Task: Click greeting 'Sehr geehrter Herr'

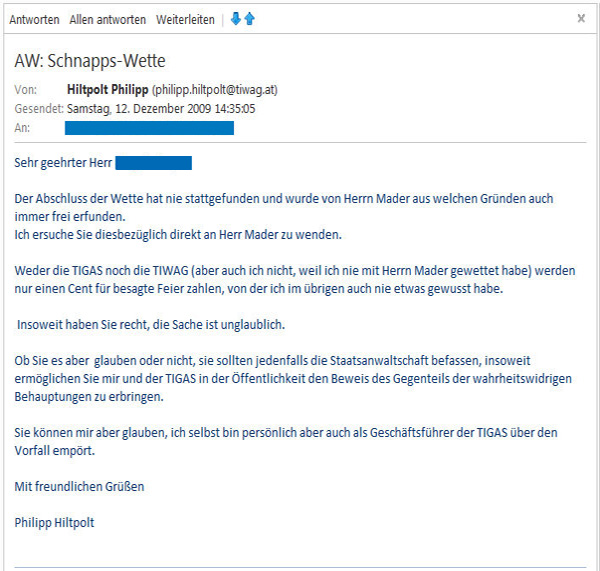Action: (x=63, y=163)
